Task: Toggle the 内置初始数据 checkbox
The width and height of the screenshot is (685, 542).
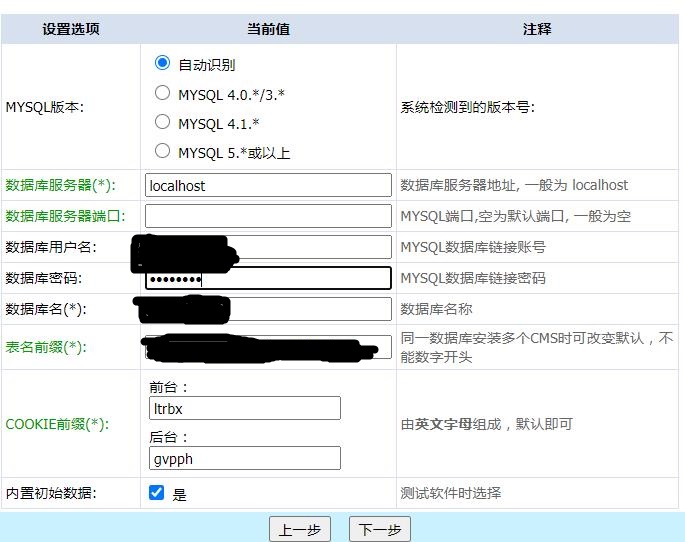Action: tap(156, 492)
